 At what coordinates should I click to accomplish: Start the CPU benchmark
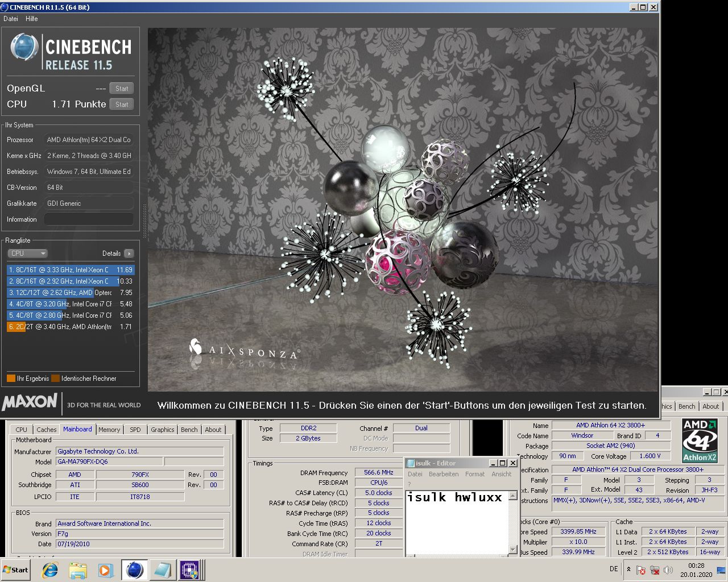122,105
